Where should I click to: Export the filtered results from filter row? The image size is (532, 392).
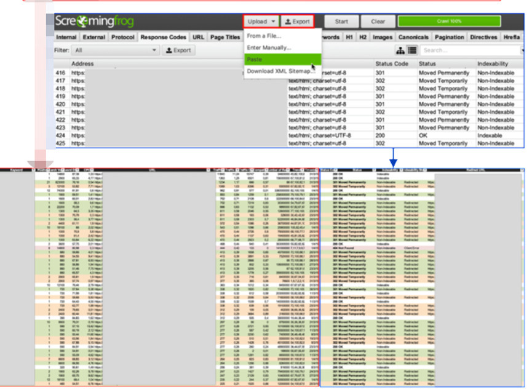178,50
